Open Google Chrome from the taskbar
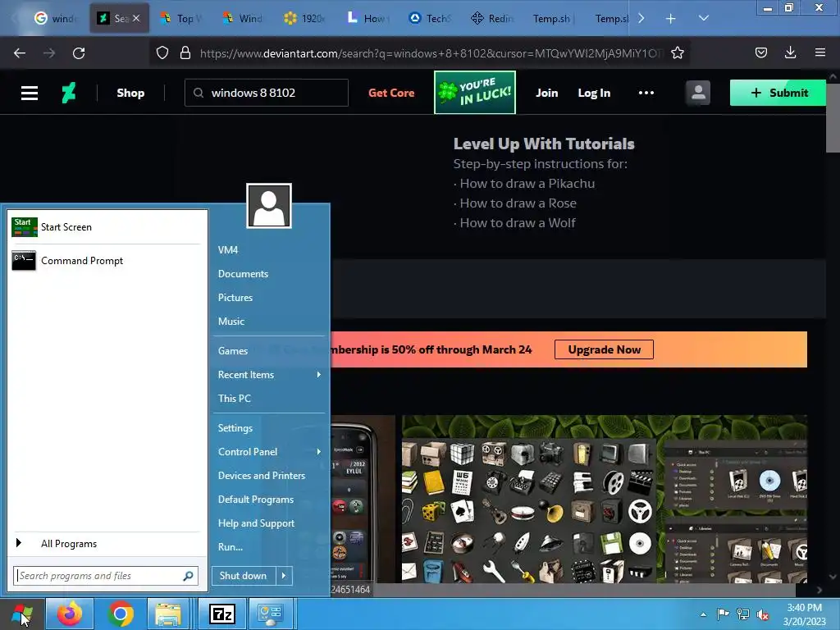Image resolution: width=840 pixels, height=630 pixels. coord(121,614)
